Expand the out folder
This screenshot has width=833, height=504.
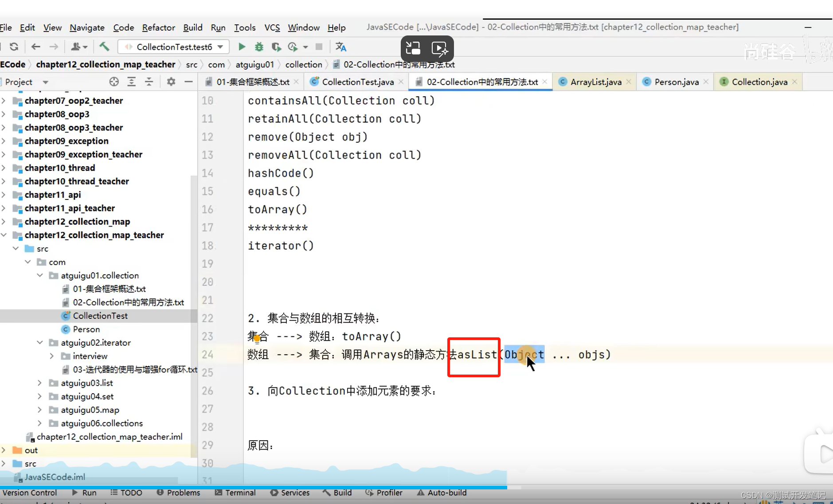click(4, 450)
